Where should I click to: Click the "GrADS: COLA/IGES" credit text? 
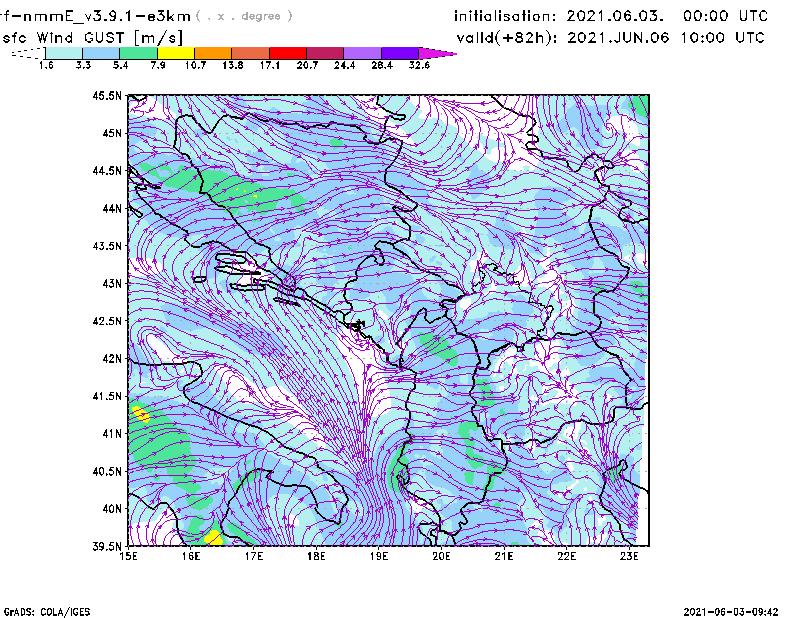point(47,612)
